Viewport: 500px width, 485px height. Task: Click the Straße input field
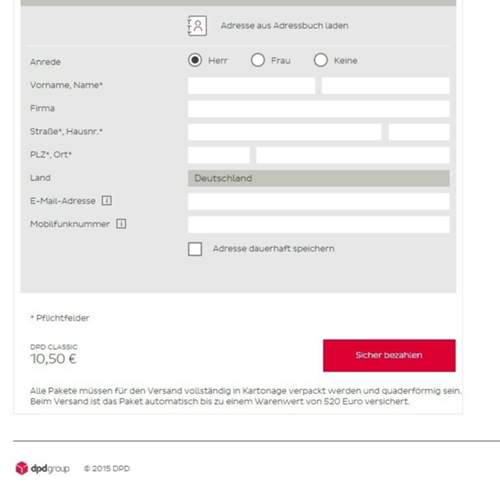[x=285, y=132]
